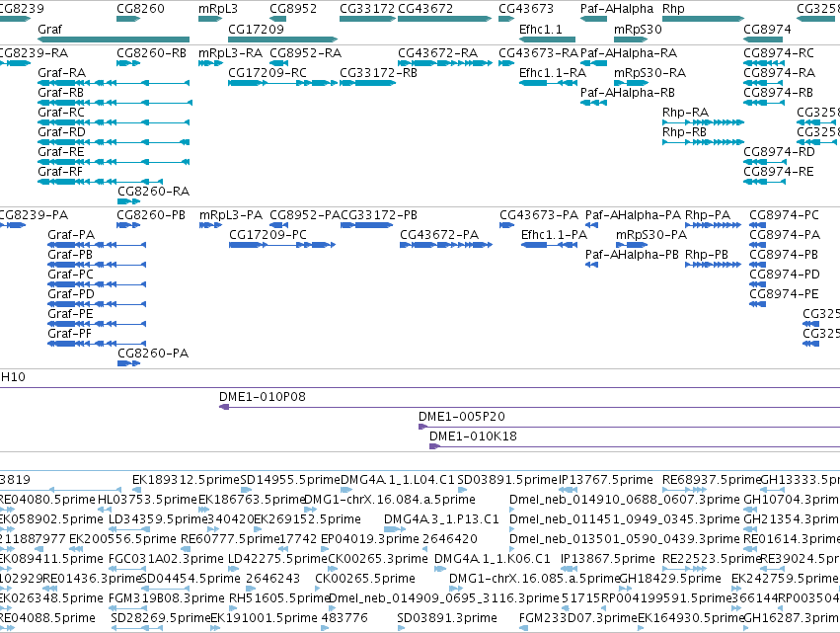This screenshot has height=633, width=840.
Task: Click the CG8974-RD transcript label
Action: (779, 152)
